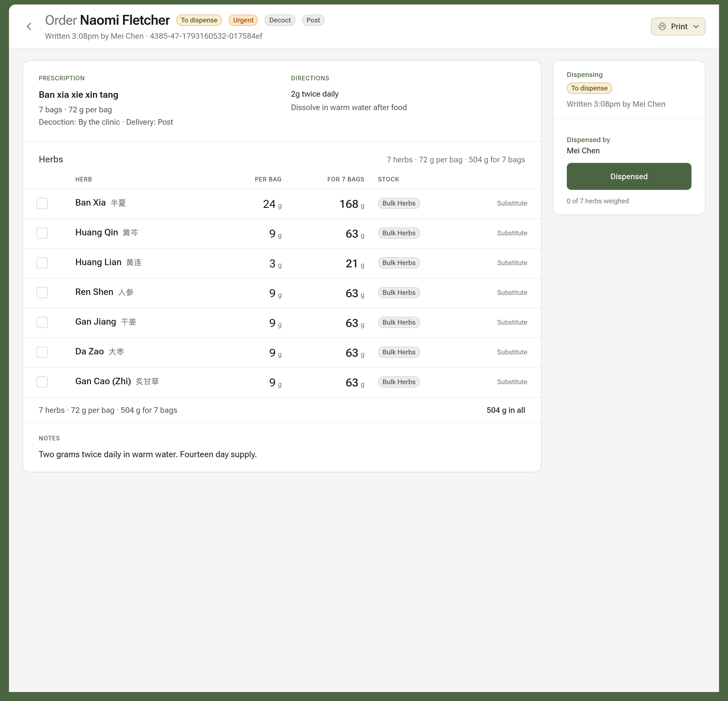Click the Naomi Fletcher patient name
The image size is (728, 701).
pyautogui.click(x=125, y=20)
